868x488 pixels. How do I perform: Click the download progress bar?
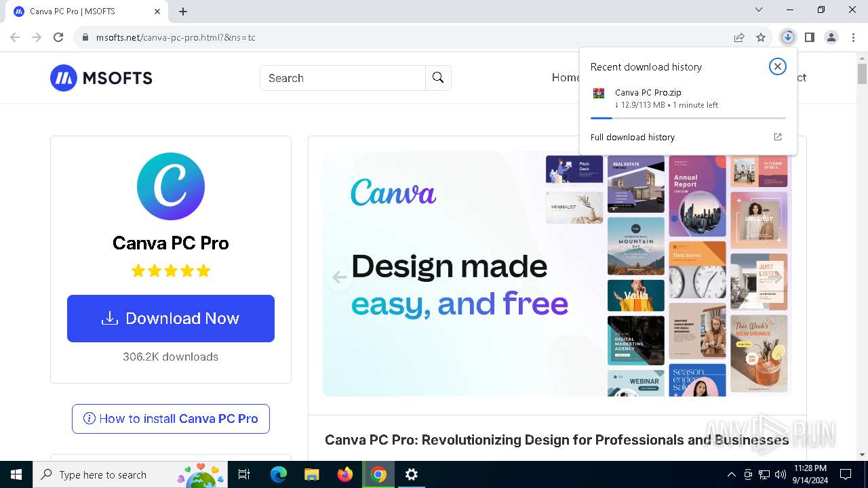(x=688, y=118)
